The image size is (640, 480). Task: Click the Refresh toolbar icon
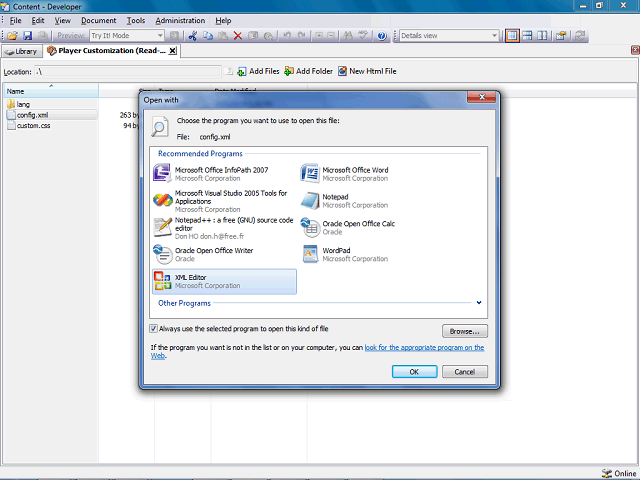click(x=580, y=36)
